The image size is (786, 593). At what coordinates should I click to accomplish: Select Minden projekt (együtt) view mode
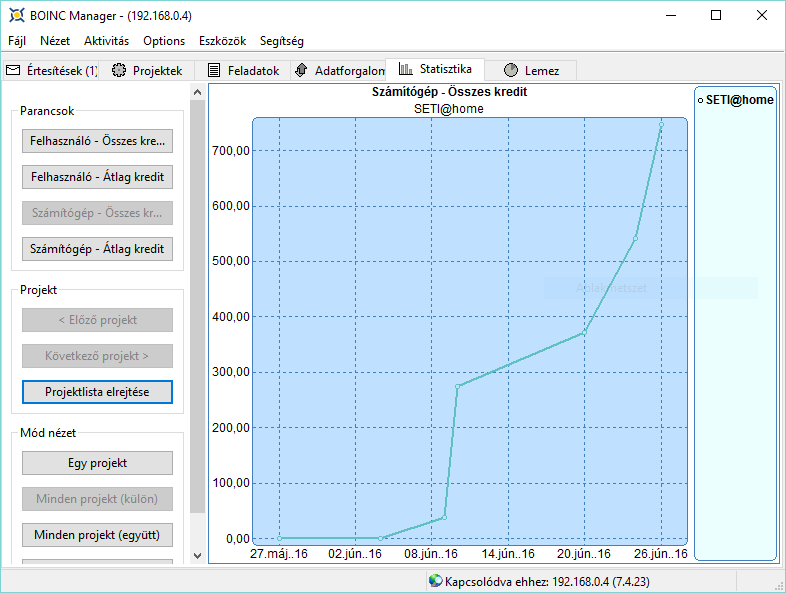pos(97,535)
